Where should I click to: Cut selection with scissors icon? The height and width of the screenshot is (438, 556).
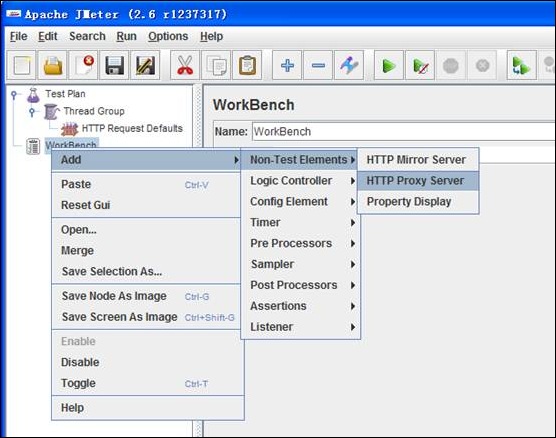[185, 65]
